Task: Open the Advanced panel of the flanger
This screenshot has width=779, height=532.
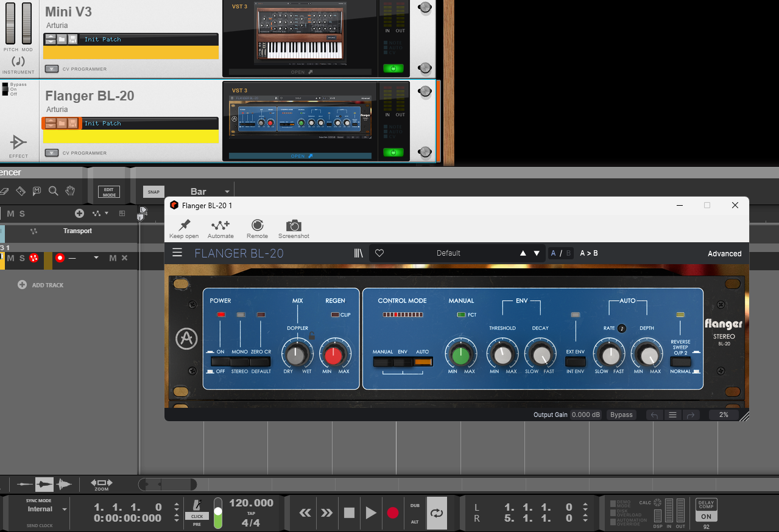Action: pyautogui.click(x=724, y=253)
